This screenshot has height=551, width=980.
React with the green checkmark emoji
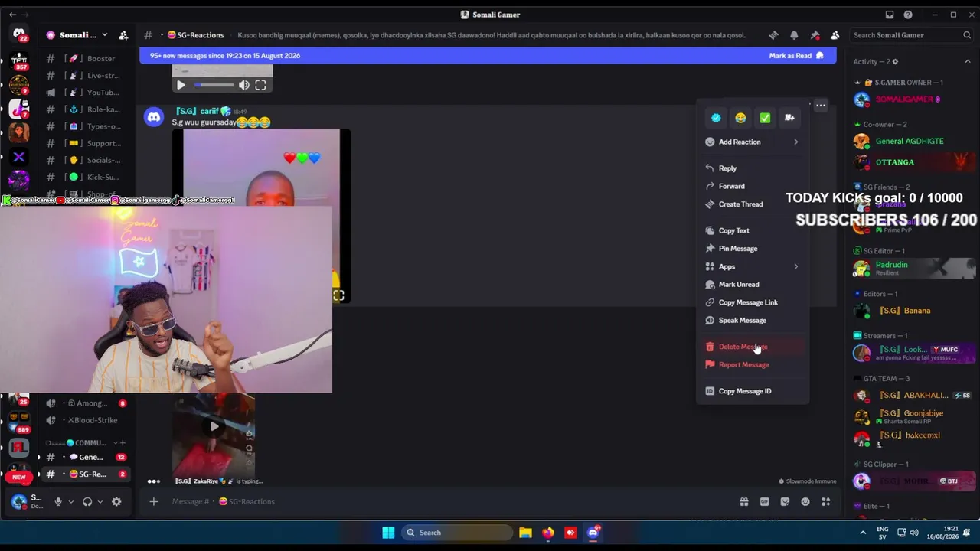(765, 118)
